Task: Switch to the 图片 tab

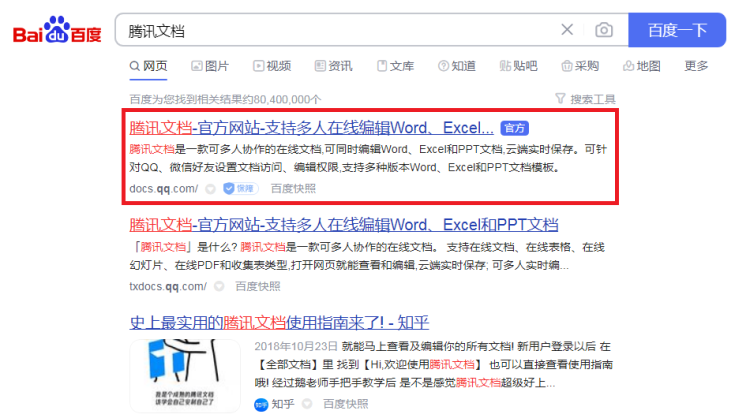Action: (x=210, y=66)
